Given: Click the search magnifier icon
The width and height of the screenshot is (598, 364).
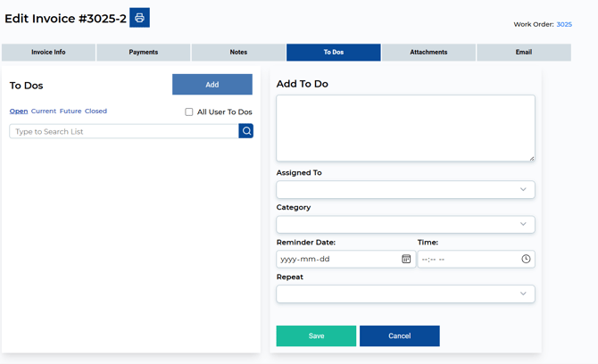Looking at the screenshot, I should tap(246, 131).
